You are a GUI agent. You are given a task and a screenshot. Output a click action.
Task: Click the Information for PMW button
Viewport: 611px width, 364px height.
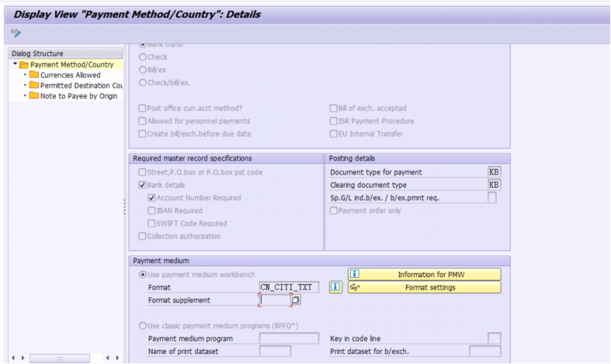425,275
